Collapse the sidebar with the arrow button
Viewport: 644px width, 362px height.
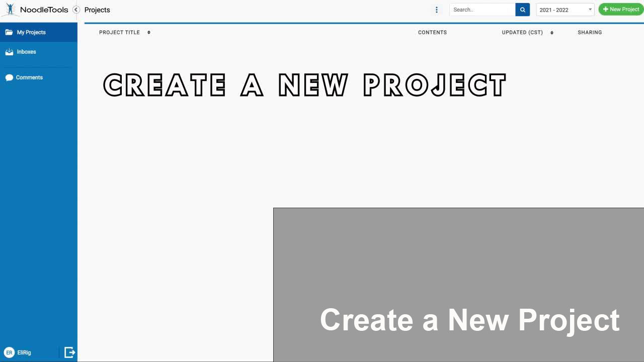76,10
